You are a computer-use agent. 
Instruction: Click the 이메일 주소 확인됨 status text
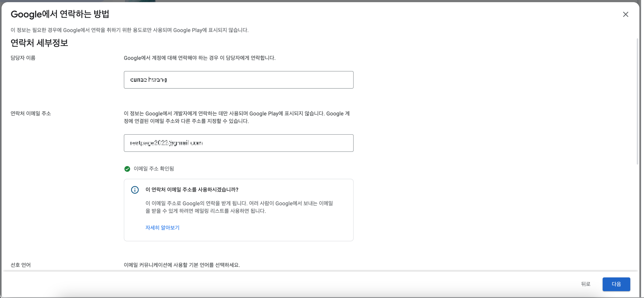153,169
